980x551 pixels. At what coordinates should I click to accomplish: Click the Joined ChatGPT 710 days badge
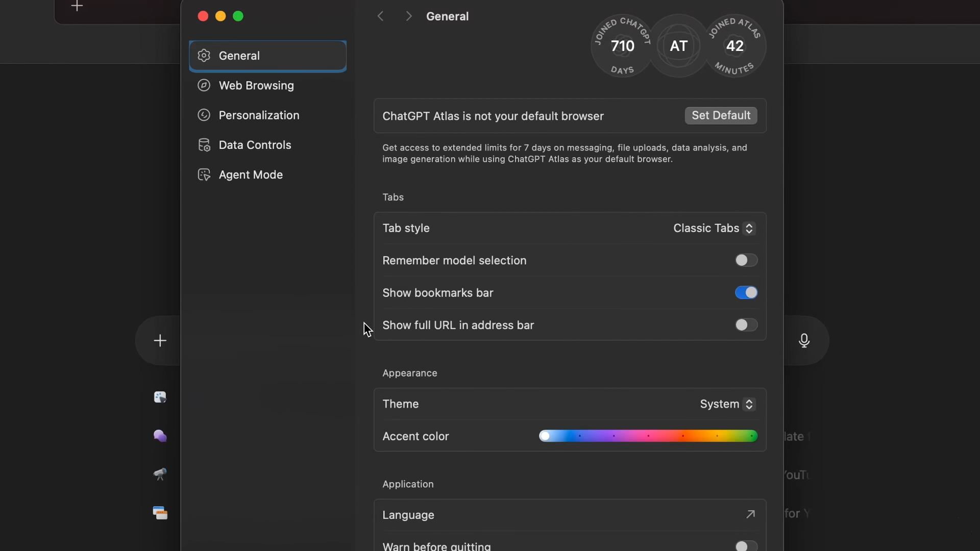click(622, 46)
